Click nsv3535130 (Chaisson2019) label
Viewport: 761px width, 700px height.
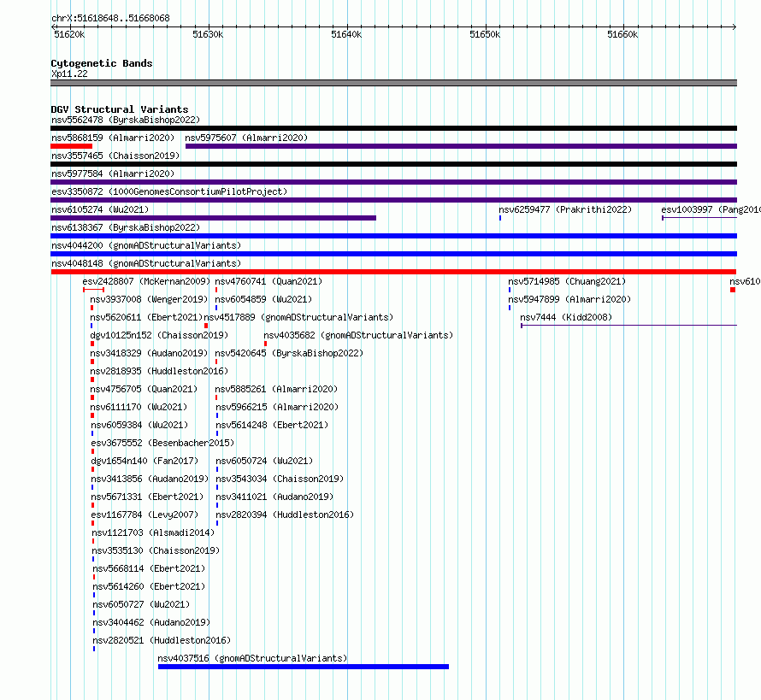tap(156, 550)
